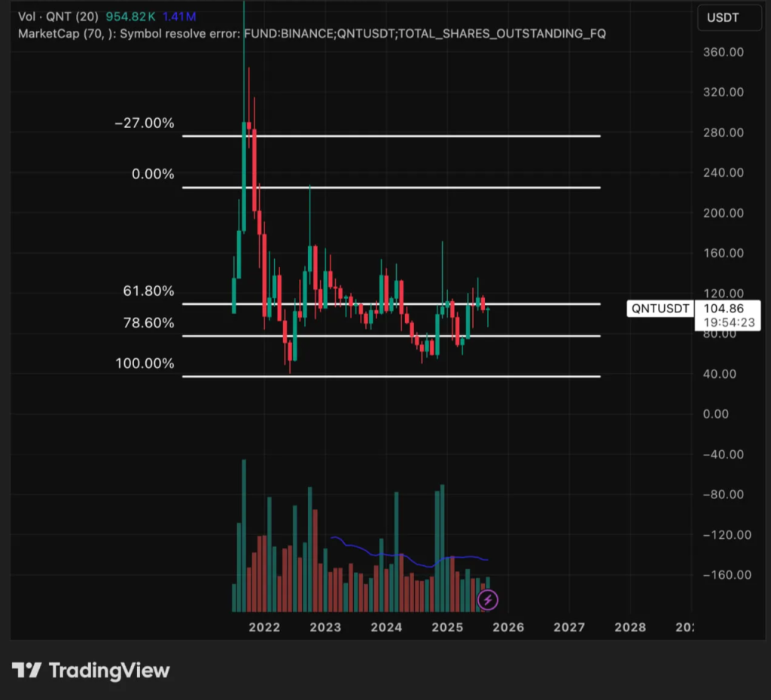The image size is (771, 700).
Task: Click the purple lightning bolt icon
Action: click(x=488, y=599)
